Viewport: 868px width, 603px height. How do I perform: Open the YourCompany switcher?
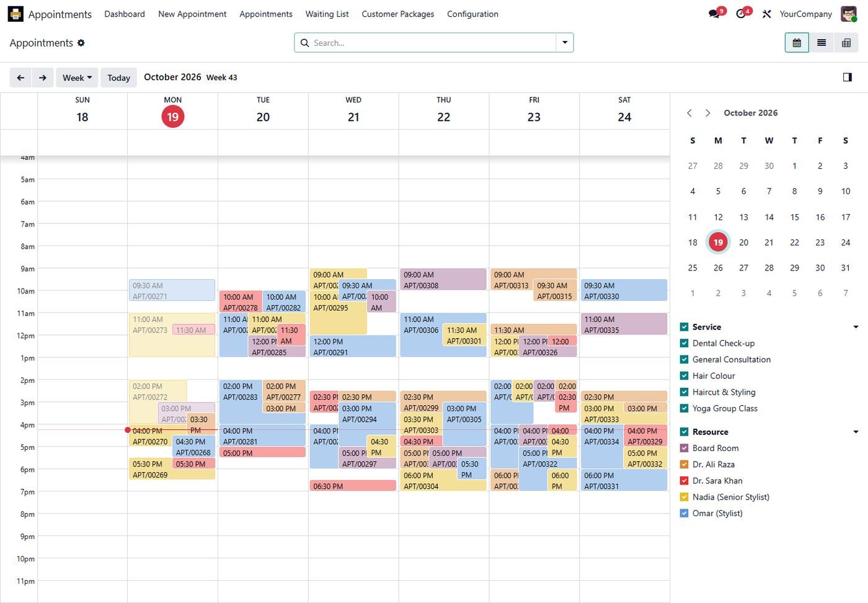point(805,14)
